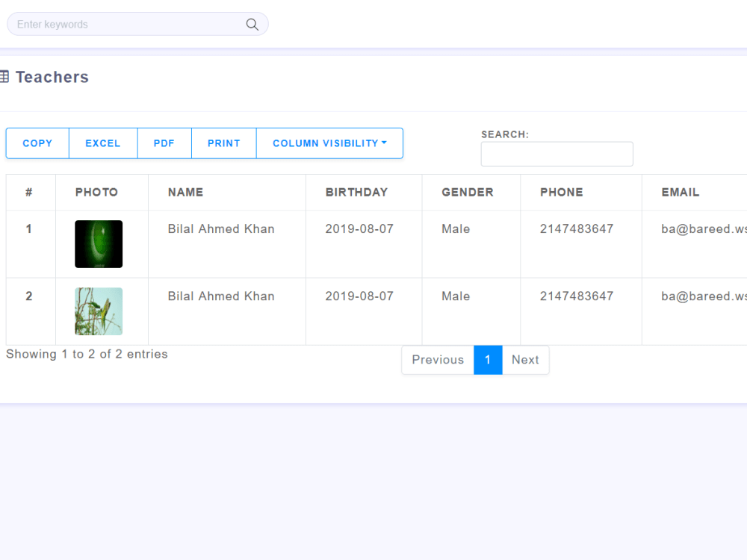Click the Teachers heading

click(x=52, y=77)
